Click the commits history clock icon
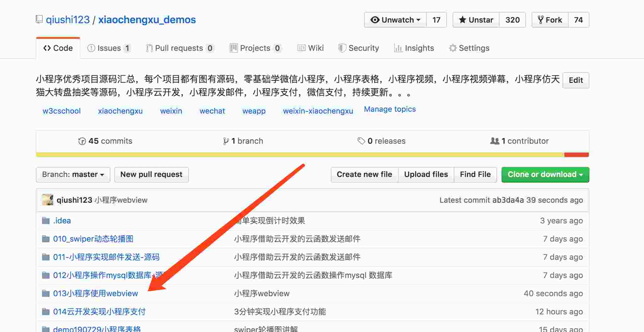644x332 pixels. [x=82, y=141]
